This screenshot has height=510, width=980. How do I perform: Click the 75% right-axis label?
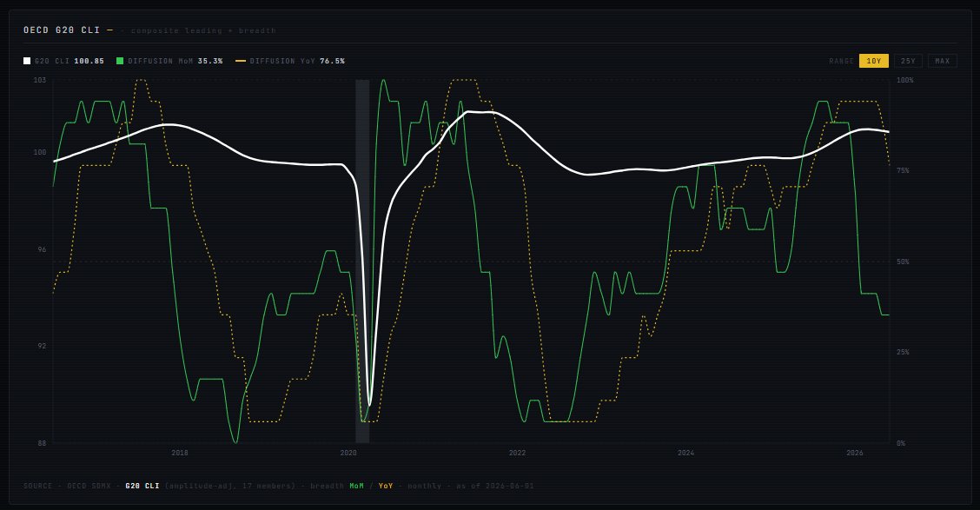(904, 170)
